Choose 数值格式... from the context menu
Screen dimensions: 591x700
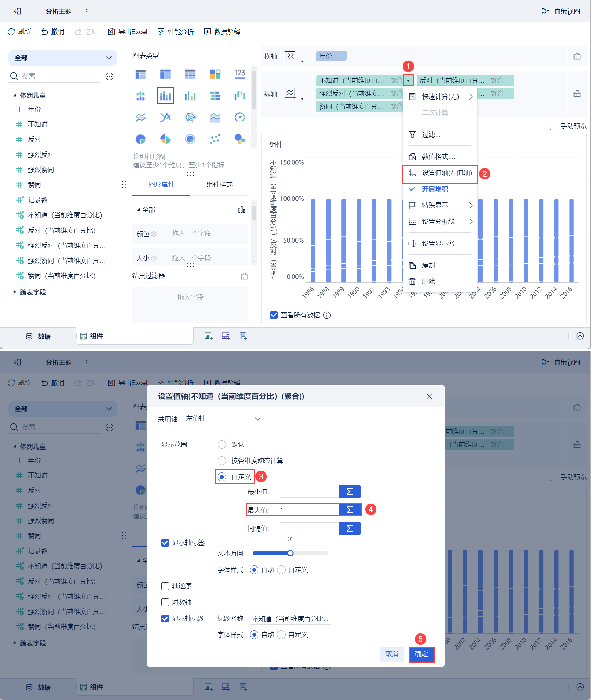tap(440, 157)
